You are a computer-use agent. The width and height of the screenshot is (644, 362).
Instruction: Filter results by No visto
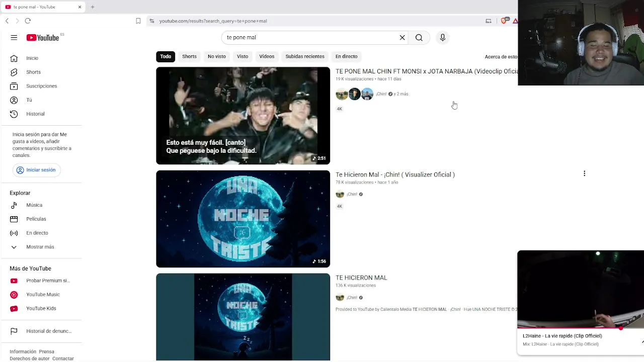217,56
